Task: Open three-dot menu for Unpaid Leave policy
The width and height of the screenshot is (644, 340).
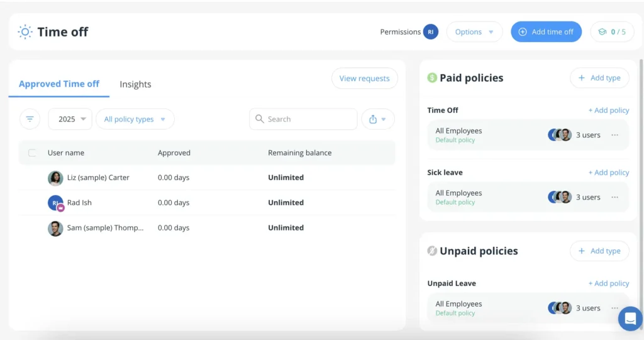Action: (x=614, y=308)
